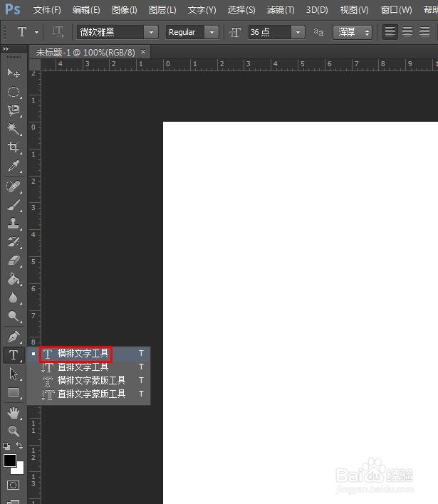This screenshot has width=438, height=504.
Task: Select the Pen tool
Action: [14, 337]
